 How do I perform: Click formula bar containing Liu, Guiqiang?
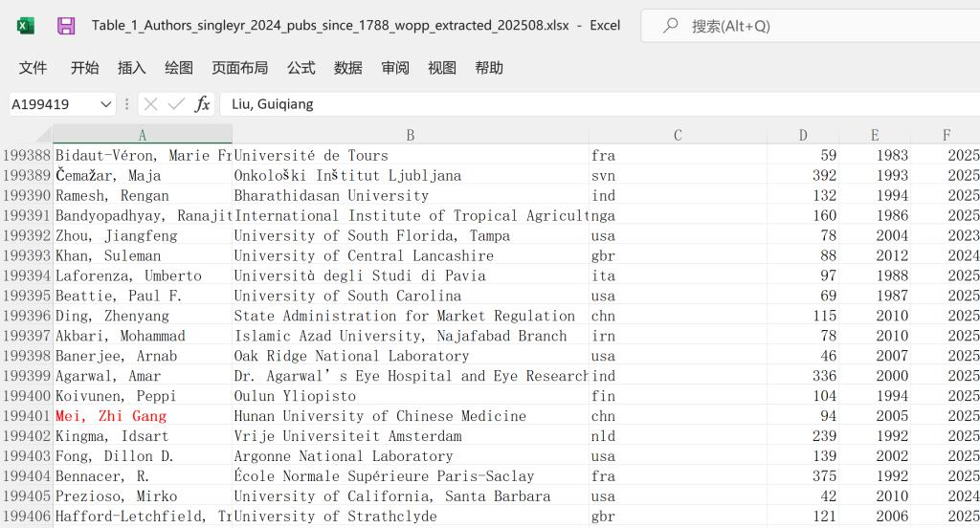593,104
